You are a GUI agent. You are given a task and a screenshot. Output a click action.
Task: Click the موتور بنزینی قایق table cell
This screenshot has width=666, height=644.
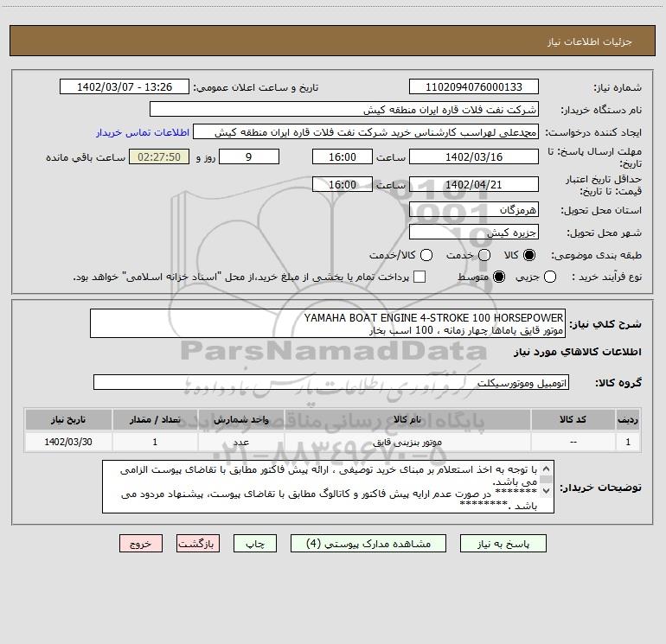407,442
